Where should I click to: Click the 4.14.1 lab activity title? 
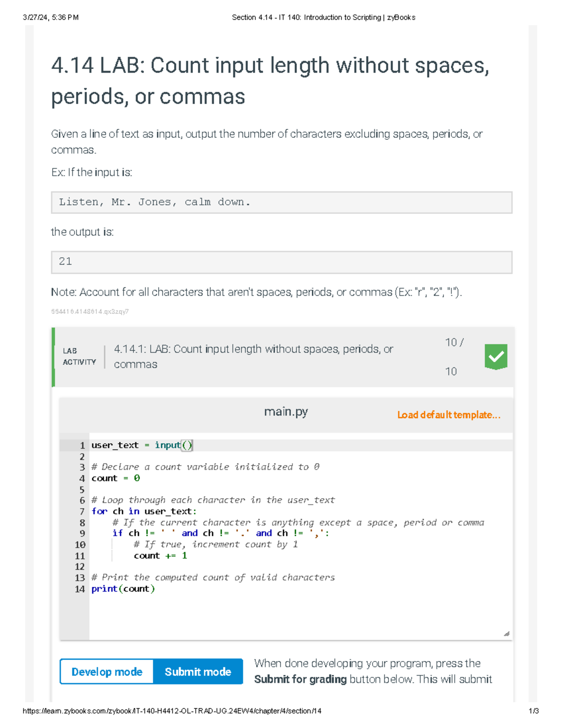pos(253,357)
